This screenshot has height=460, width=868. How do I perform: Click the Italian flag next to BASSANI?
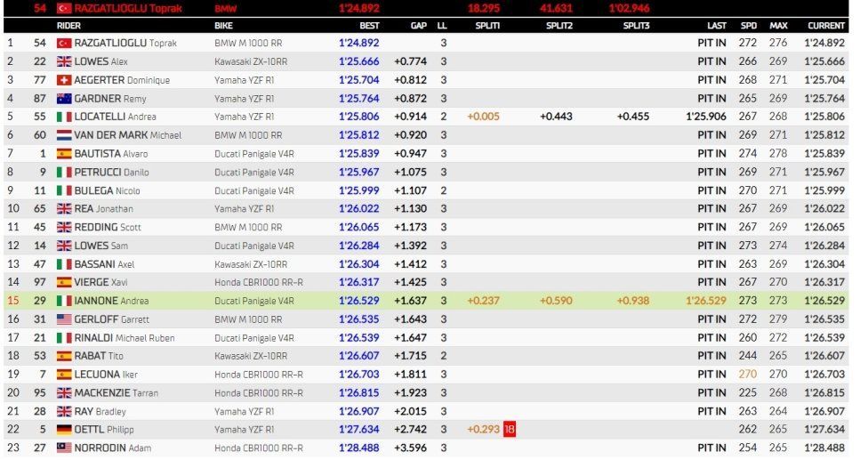pyautogui.click(x=64, y=264)
